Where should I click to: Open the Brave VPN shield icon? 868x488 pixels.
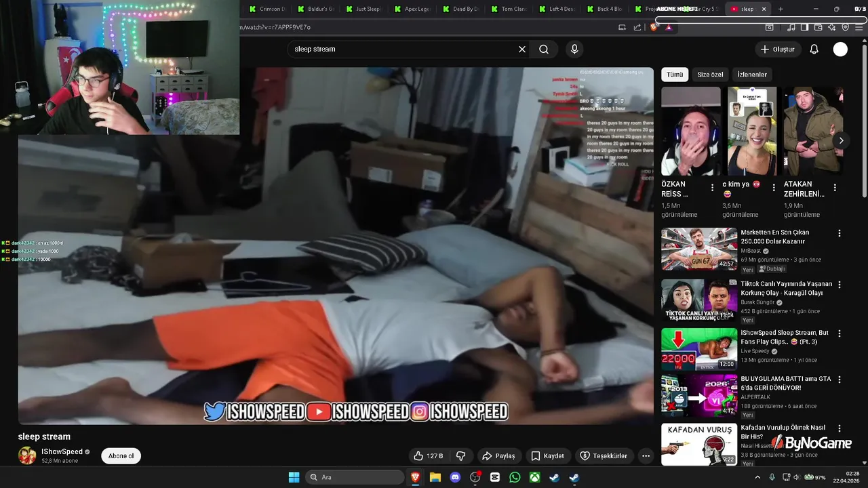[845, 27]
